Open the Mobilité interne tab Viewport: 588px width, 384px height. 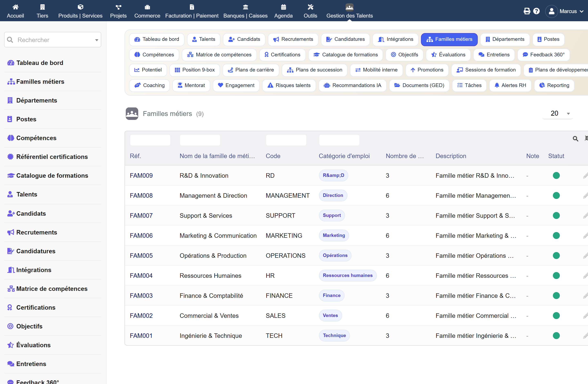[x=376, y=70]
